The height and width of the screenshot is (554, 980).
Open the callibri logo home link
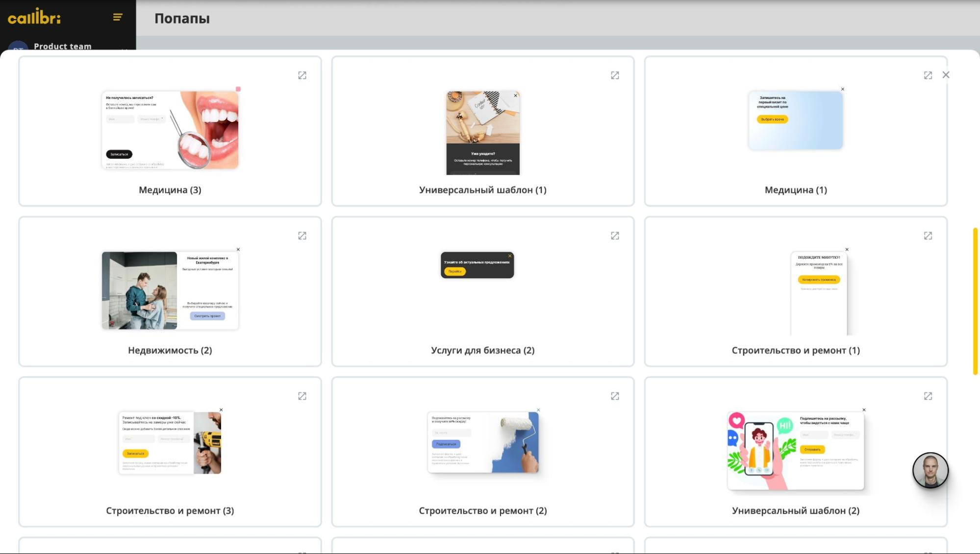coord(34,18)
